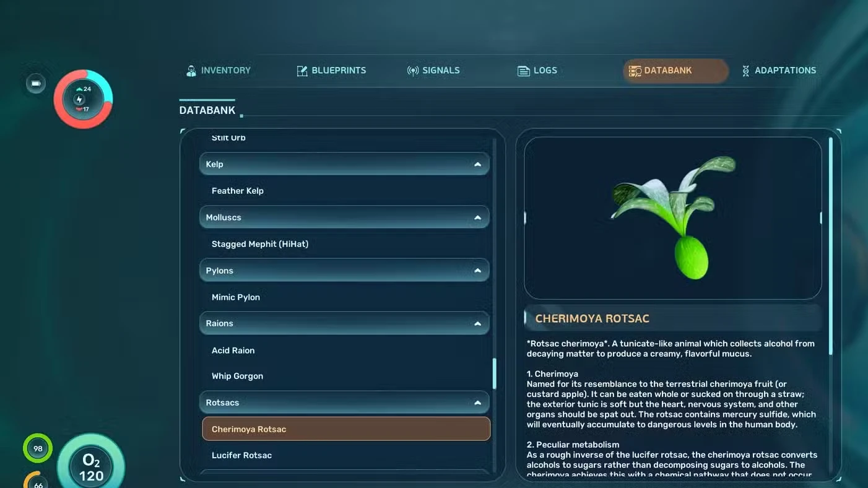This screenshot has height=488, width=868.
Task: Click the model preview right arrow handle
Action: click(x=821, y=218)
